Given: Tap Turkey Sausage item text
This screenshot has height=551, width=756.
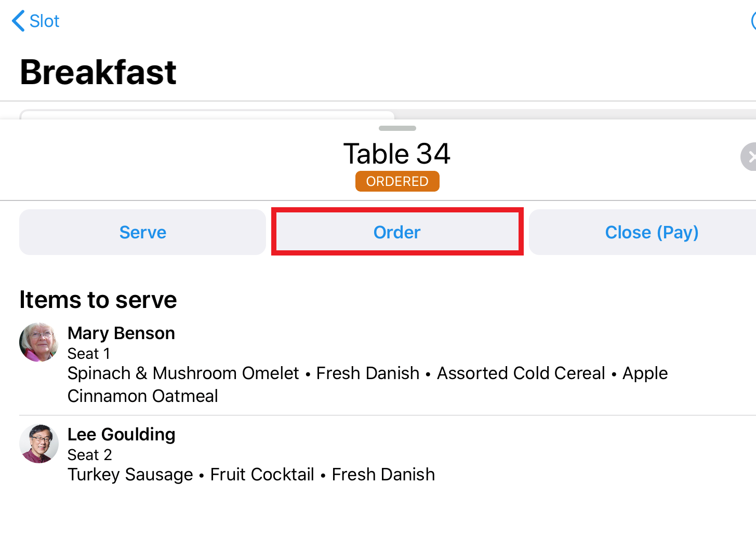Looking at the screenshot, I should tap(130, 475).
